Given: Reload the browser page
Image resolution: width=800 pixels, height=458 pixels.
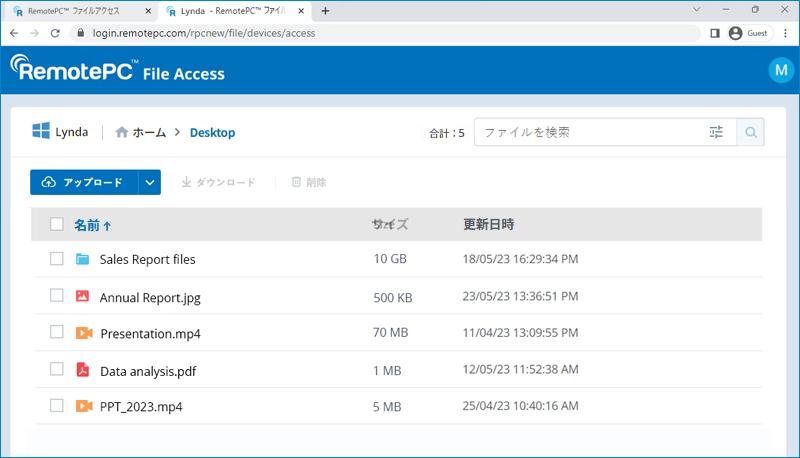Looking at the screenshot, I should (55, 33).
